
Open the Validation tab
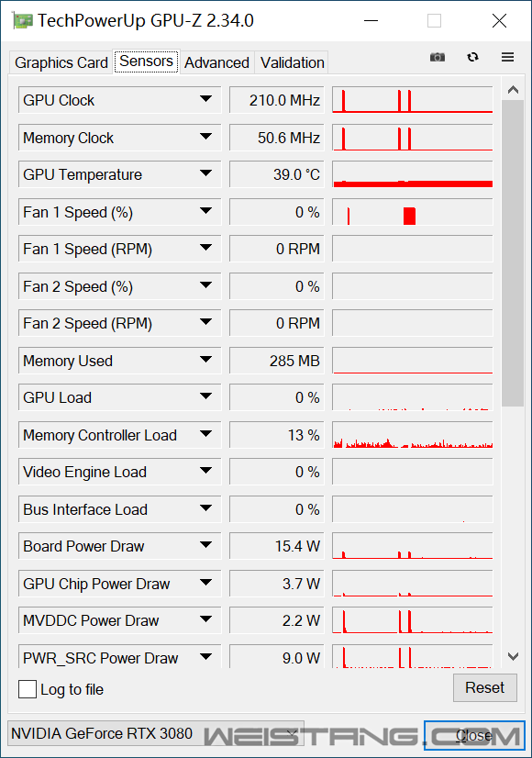pos(292,62)
